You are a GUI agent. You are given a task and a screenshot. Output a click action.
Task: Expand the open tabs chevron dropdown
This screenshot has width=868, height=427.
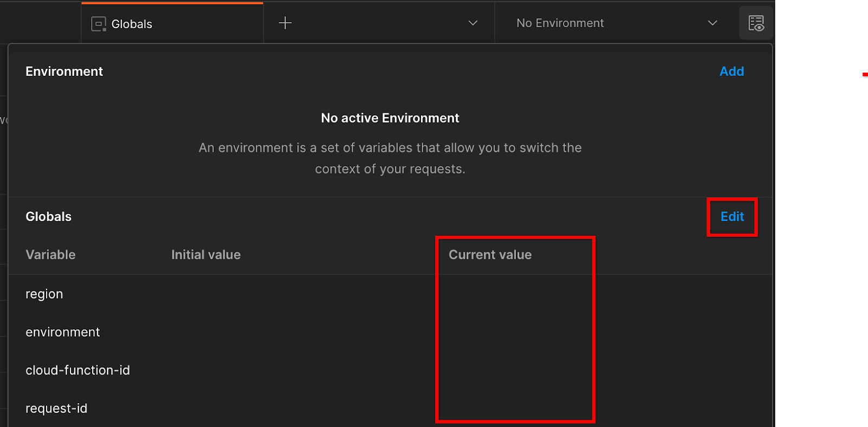[x=473, y=23]
